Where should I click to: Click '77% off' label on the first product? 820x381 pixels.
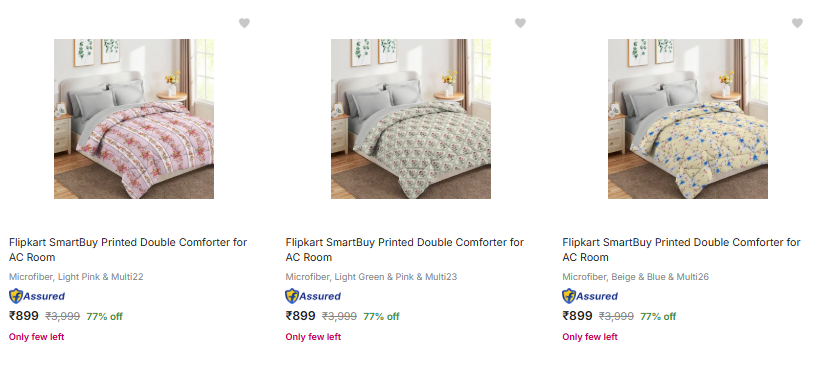[x=105, y=316]
